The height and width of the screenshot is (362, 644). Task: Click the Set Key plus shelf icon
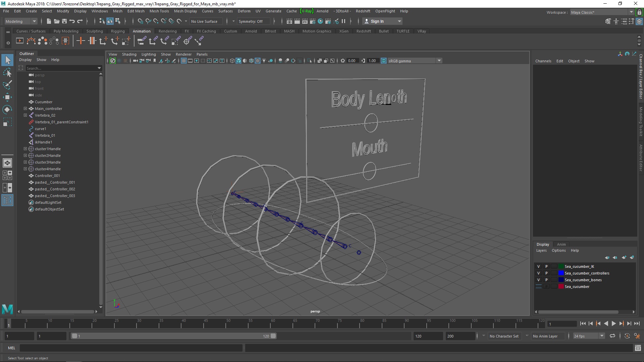pyautogui.click(x=80, y=41)
